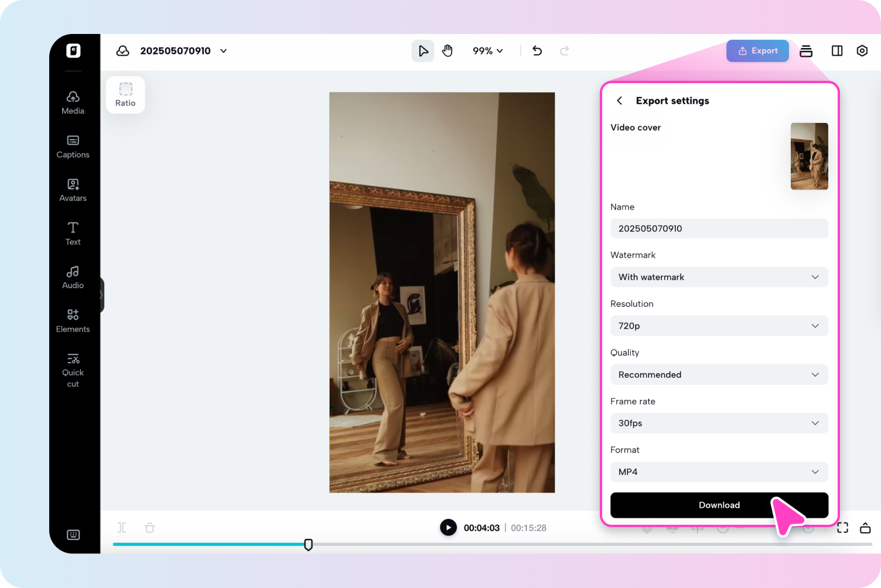Viewport: 881px width, 588px height.
Task: Click the Download button
Action: point(719,505)
